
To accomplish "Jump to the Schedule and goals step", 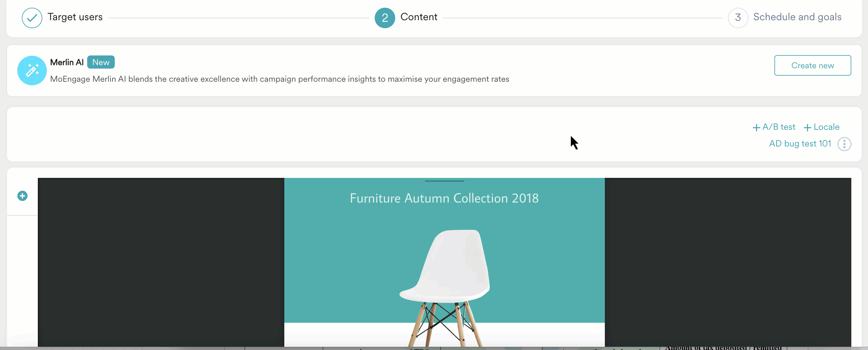I will 797,17.
